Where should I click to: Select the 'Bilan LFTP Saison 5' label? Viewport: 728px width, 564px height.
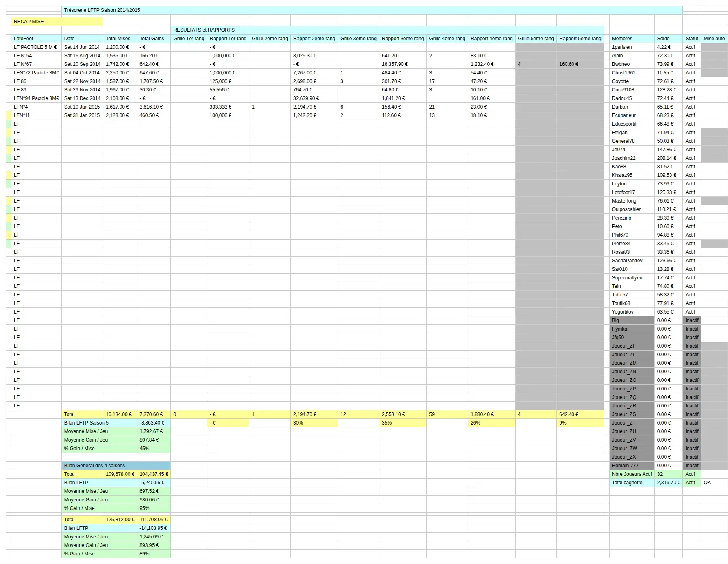(99, 423)
